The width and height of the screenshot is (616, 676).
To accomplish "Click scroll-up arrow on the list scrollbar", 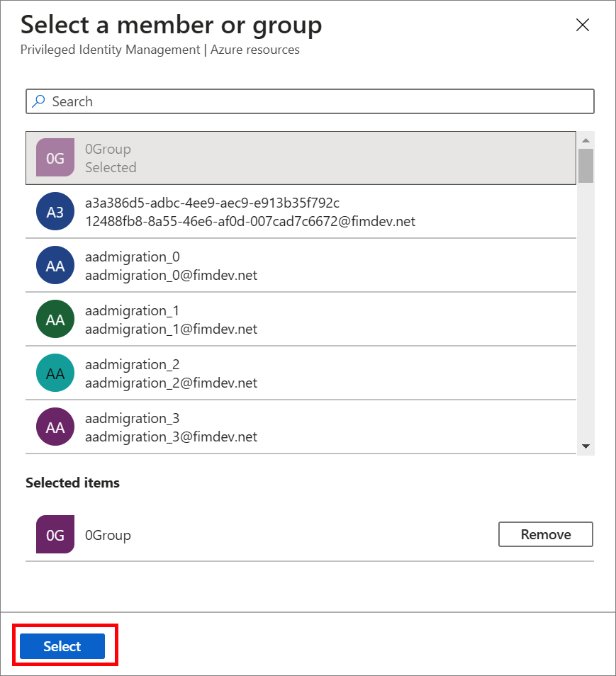I will 587,140.
